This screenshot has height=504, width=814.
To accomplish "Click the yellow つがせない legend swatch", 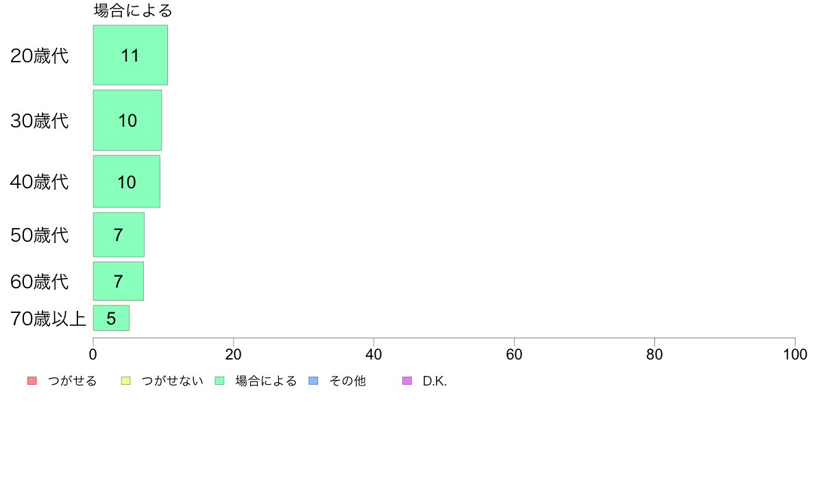I will click(125, 381).
